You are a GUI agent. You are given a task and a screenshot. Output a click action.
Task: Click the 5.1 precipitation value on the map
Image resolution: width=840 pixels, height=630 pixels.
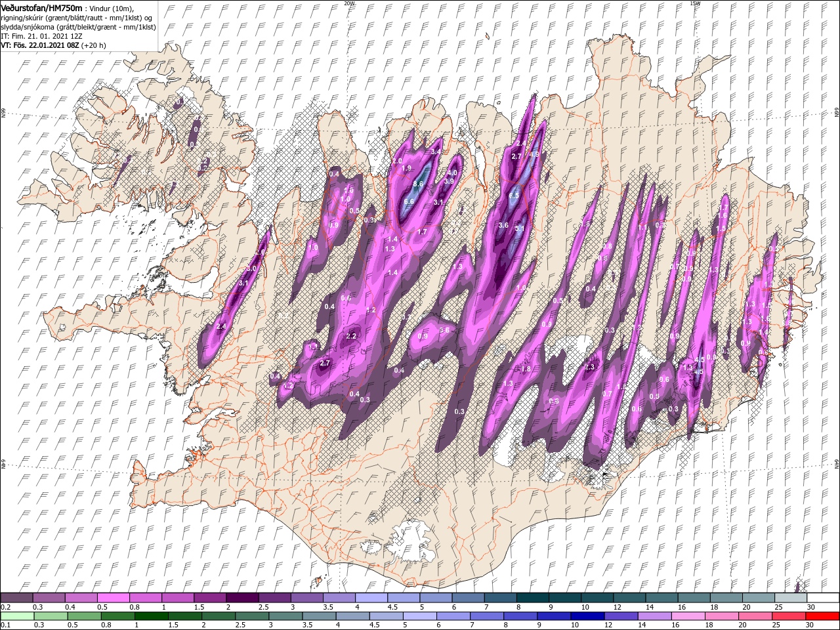(520, 229)
